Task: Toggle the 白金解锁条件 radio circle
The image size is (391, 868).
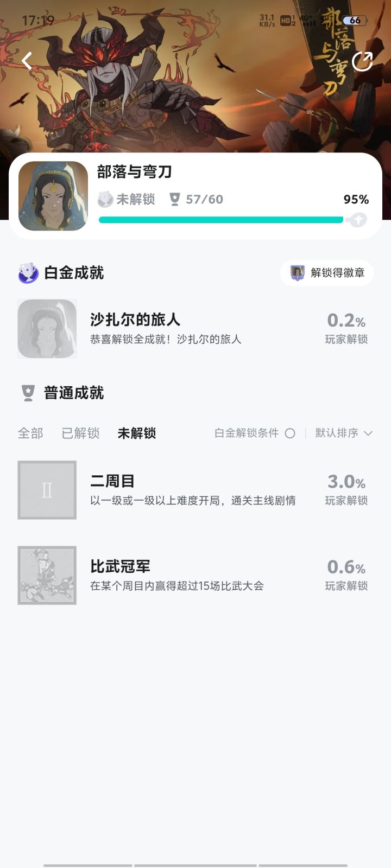Action: tap(290, 433)
